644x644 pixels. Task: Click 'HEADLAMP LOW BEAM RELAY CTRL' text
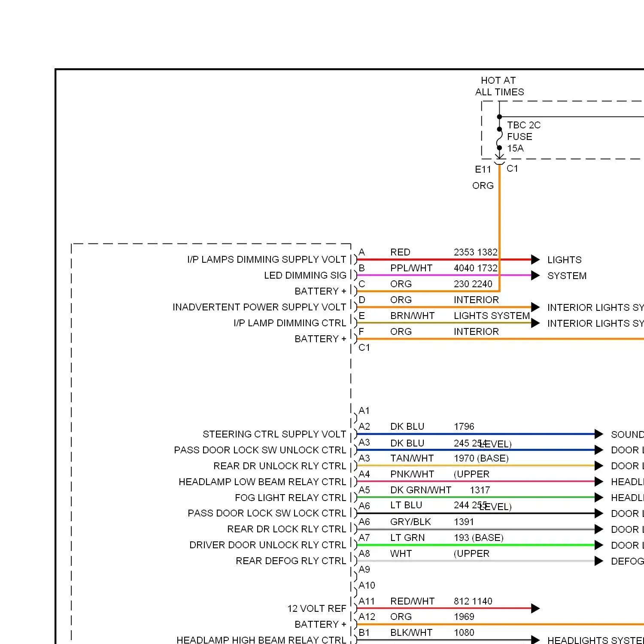click(262, 482)
